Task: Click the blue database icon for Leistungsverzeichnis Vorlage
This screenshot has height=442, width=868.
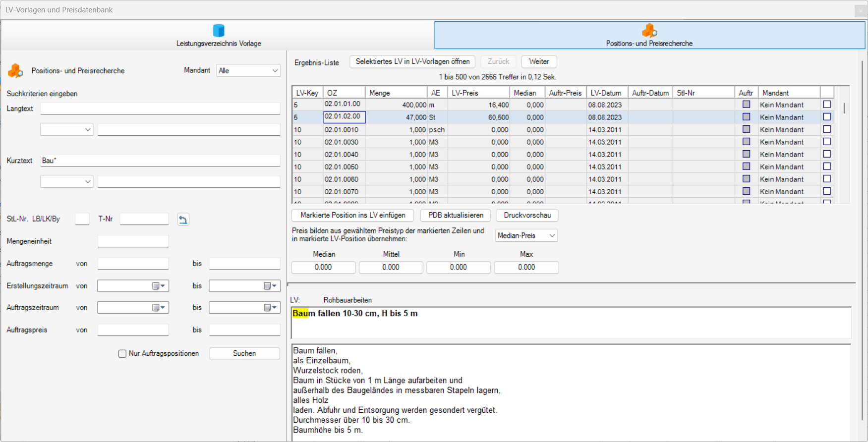Action: pos(219,31)
